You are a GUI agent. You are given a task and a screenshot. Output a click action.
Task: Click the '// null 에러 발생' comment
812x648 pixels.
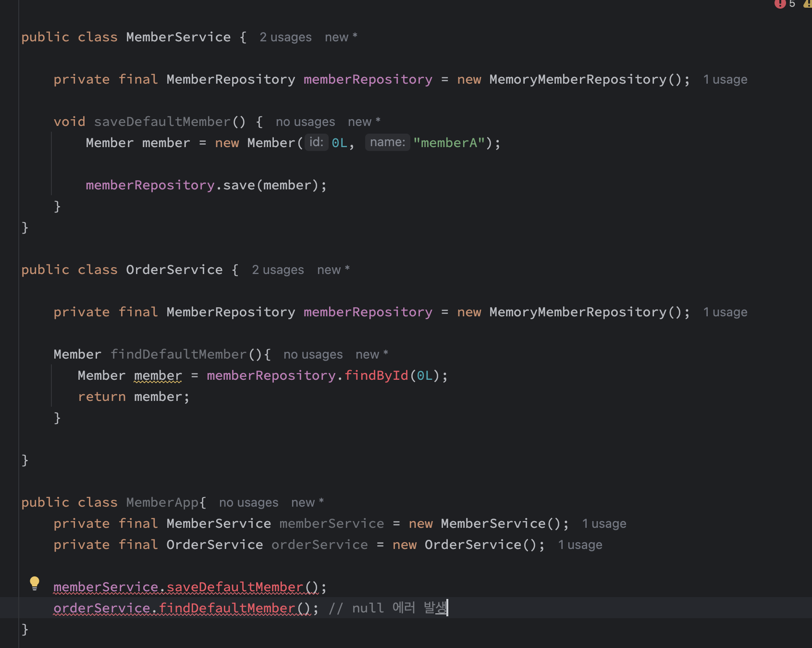tap(388, 608)
